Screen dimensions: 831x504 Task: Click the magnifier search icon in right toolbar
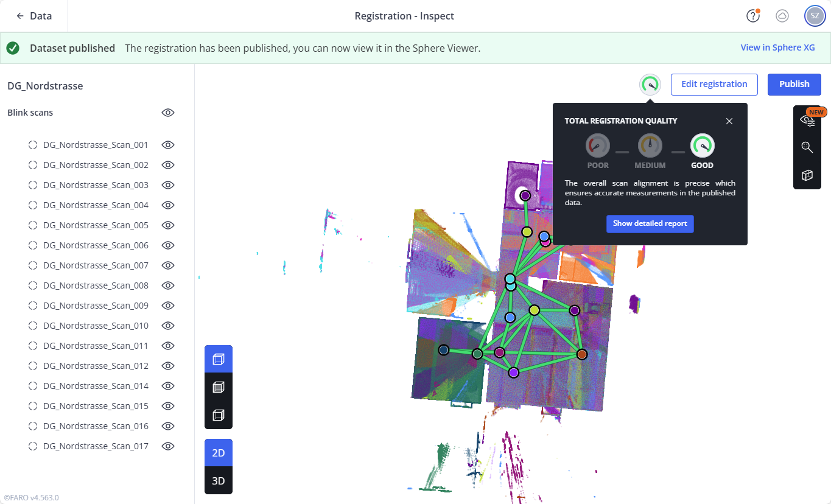click(807, 147)
